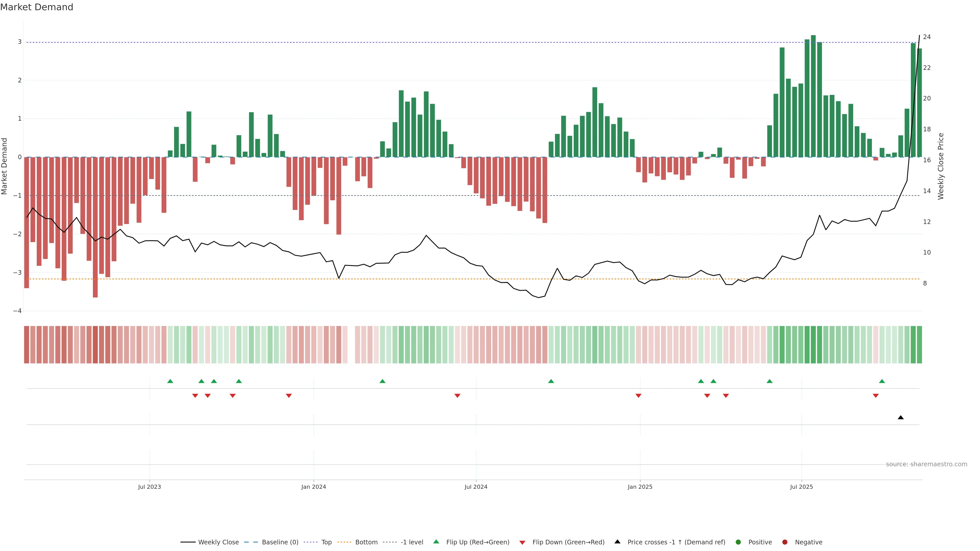This screenshot has width=980, height=551.
Task: Click Flip Up (Red→Green) legend triangle icon
Action: click(x=436, y=542)
